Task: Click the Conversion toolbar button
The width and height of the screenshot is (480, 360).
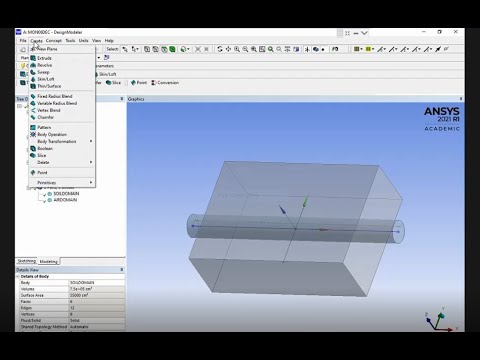Action: pyautogui.click(x=165, y=82)
